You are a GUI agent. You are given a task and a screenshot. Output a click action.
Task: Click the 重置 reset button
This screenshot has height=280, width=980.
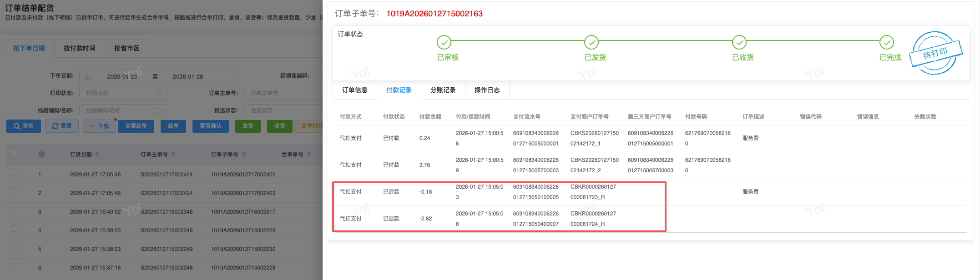[62, 126]
